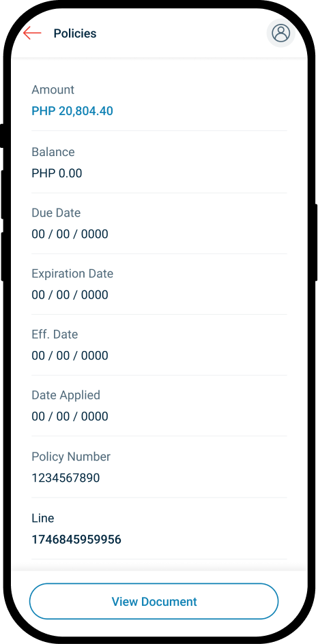Select policy number 1234567890
The height and width of the screenshot is (644, 318).
[66, 478]
